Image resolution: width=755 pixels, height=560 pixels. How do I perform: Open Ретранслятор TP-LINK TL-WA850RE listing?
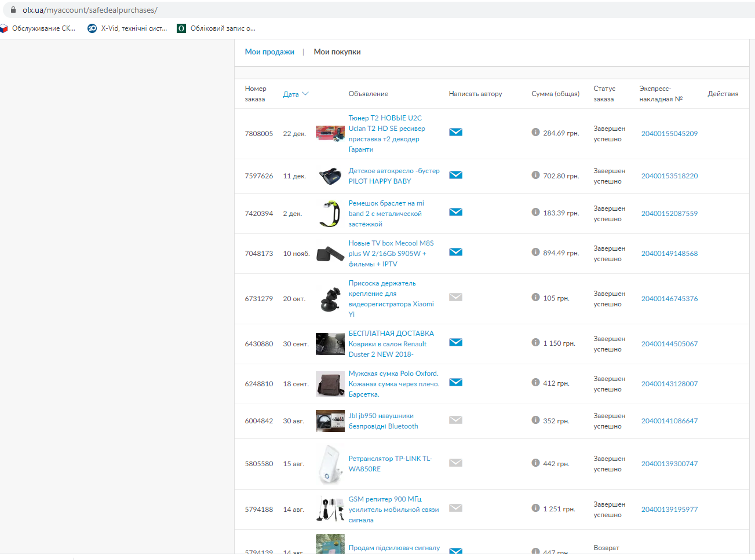coord(390,463)
